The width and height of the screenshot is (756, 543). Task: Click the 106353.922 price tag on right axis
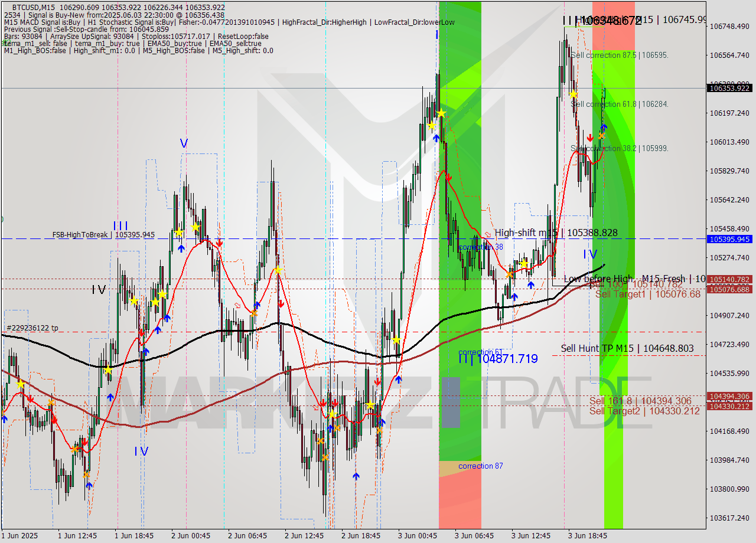730,88
